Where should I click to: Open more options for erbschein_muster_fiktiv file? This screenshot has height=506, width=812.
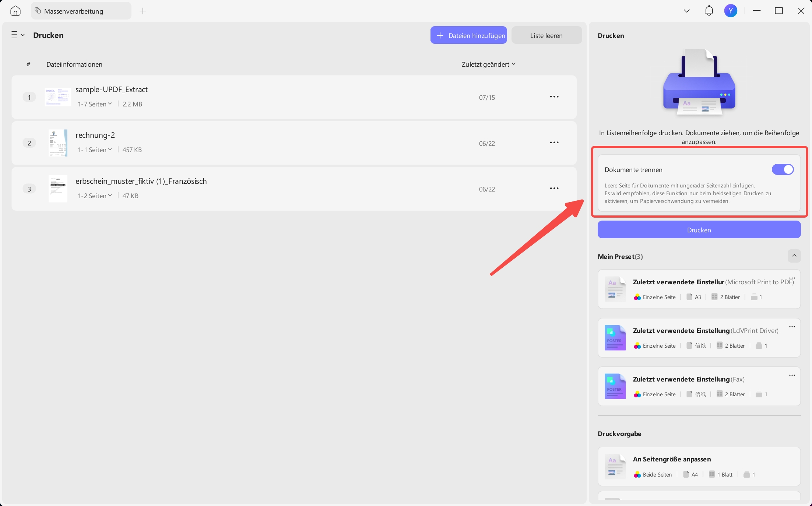pyautogui.click(x=554, y=189)
